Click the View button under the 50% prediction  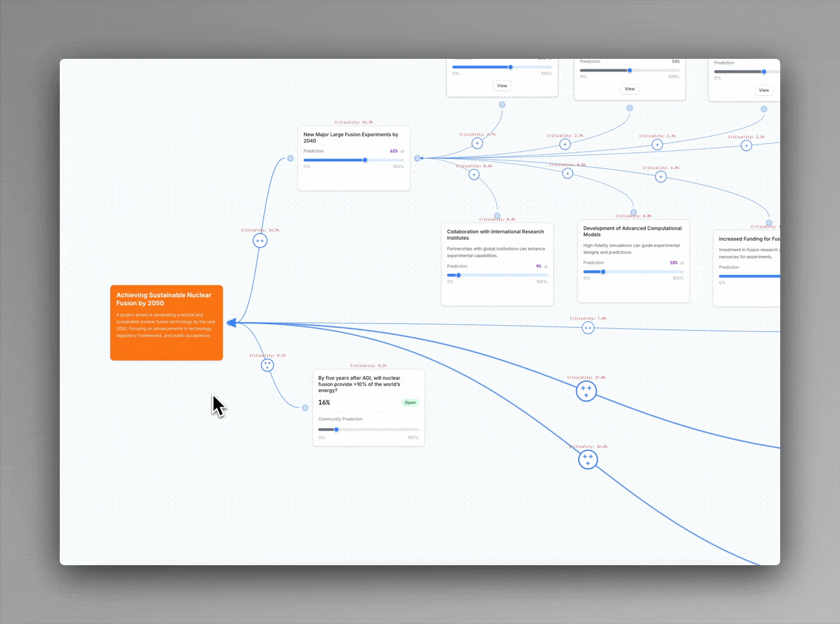tap(629, 89)
